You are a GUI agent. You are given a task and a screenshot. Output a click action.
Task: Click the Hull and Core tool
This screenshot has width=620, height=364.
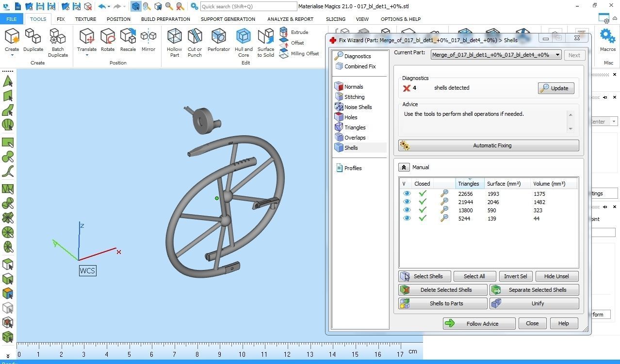(244, 43)
